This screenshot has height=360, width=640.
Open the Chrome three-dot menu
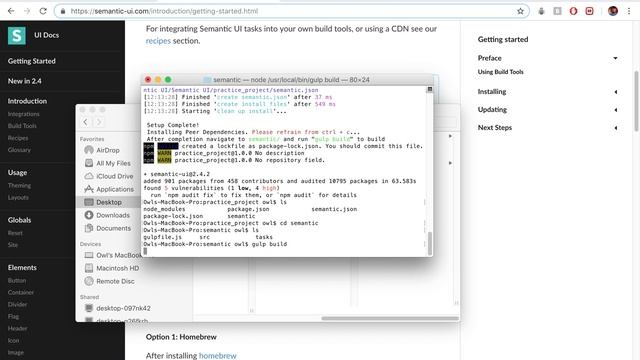click(x=629, y=11)
